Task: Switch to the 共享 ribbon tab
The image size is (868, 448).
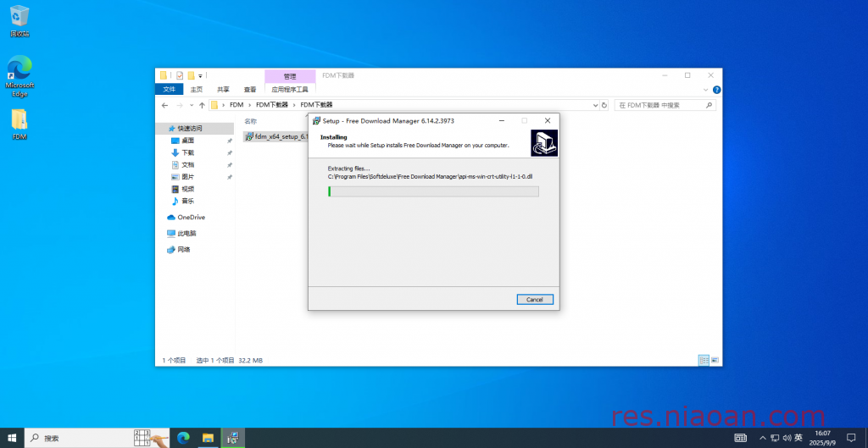Action: tap(223, 89)
